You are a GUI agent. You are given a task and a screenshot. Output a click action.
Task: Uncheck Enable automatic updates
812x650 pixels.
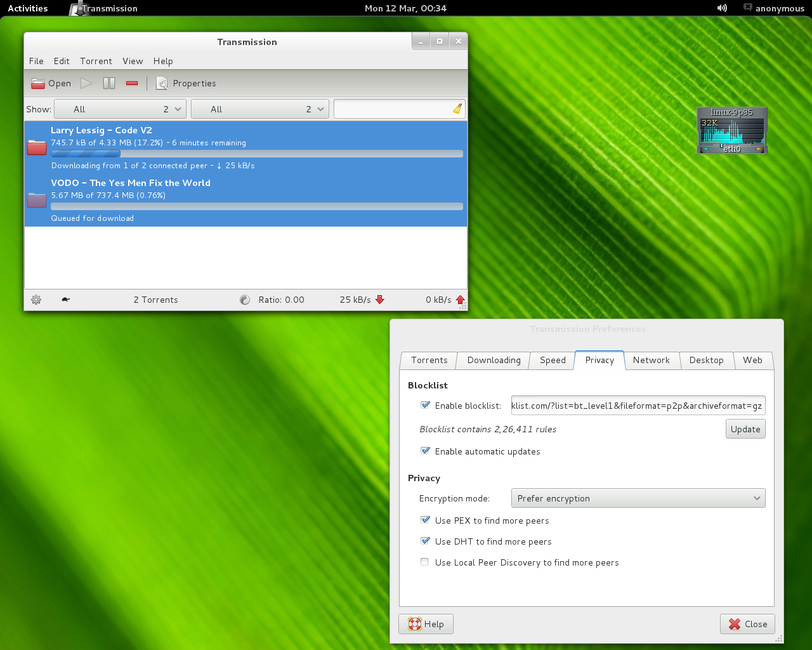coord(424,451)
